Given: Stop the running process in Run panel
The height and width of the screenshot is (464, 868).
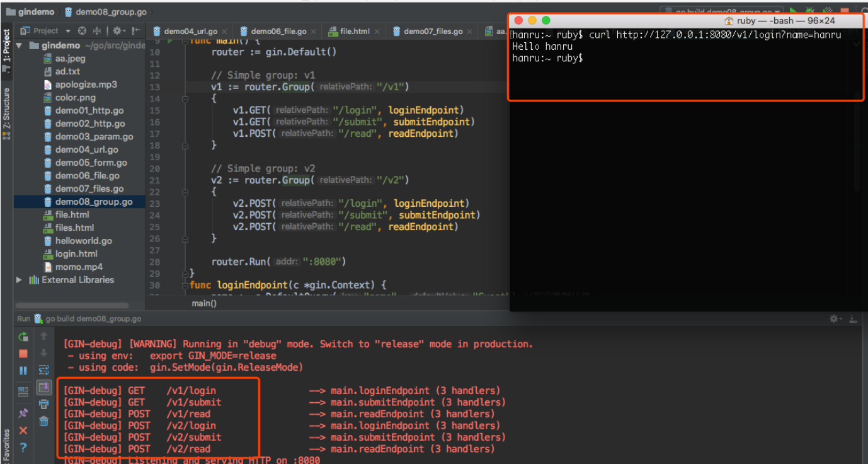Looking at the screenshot, I should tap(23, 354).
